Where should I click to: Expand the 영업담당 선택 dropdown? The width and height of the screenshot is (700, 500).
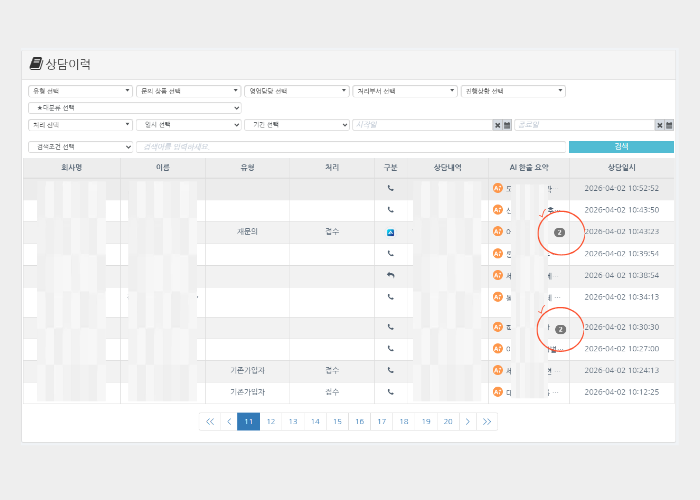(296, 91)
